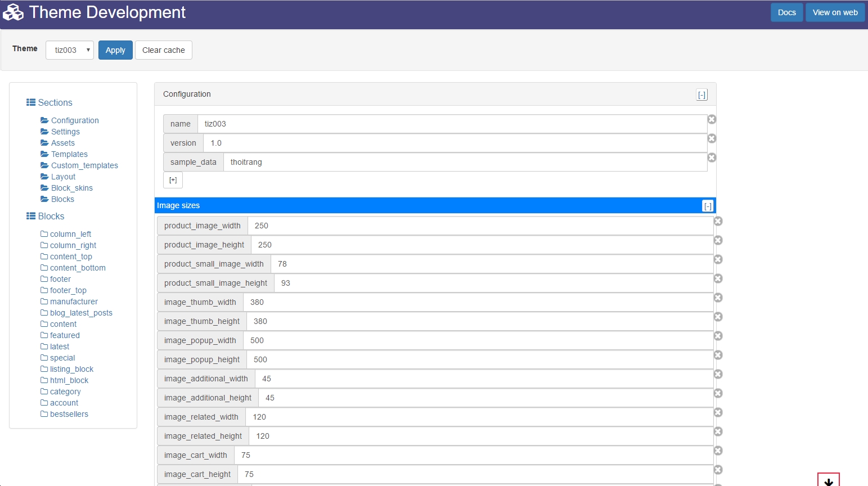Click the View on web button
The image size is (868, 486).
coord(835,12)
